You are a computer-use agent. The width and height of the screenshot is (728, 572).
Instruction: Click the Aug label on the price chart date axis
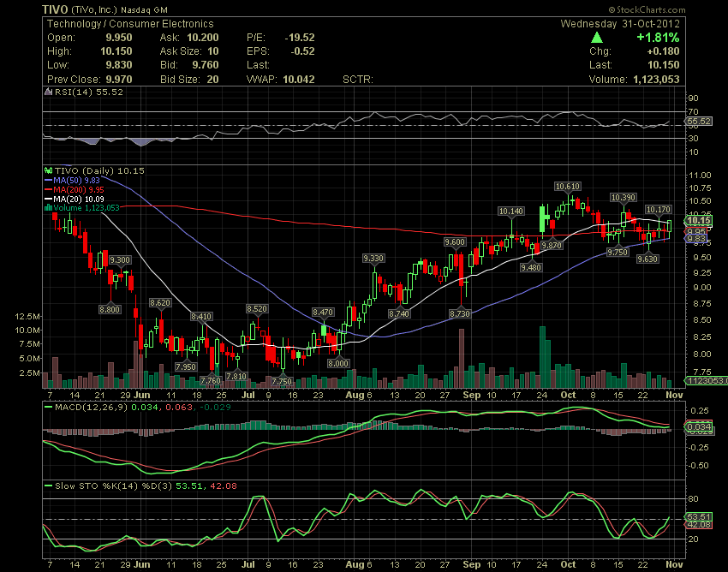355,395
